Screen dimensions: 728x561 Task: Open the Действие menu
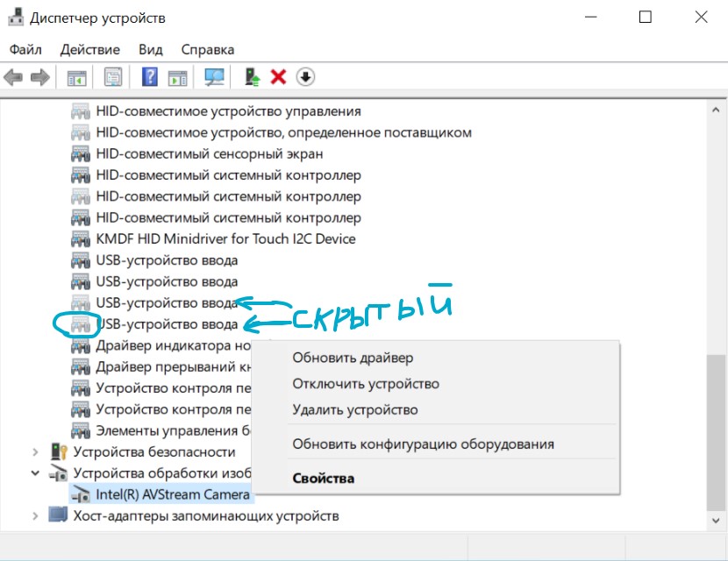click(x=90, y=50)
